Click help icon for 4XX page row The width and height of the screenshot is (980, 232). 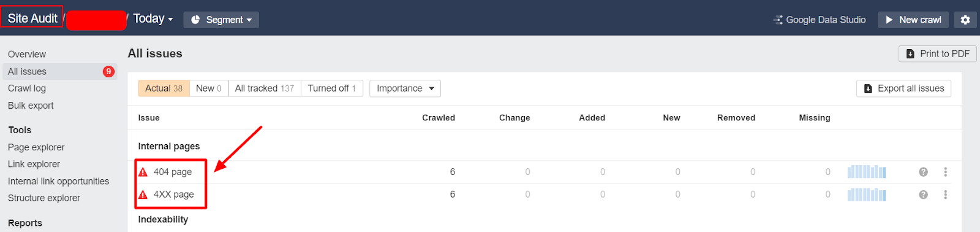coord(923,195)
